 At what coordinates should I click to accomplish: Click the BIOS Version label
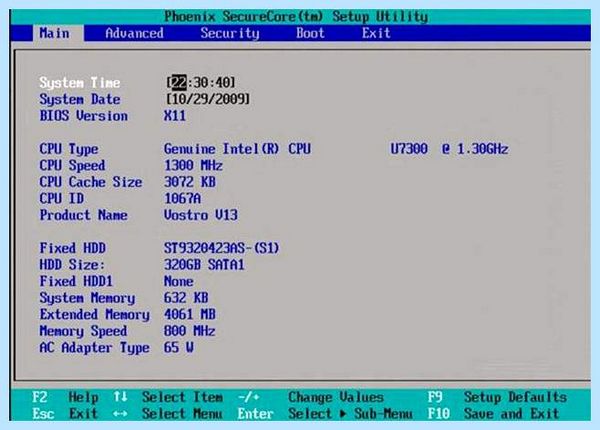tap(83, 116)
